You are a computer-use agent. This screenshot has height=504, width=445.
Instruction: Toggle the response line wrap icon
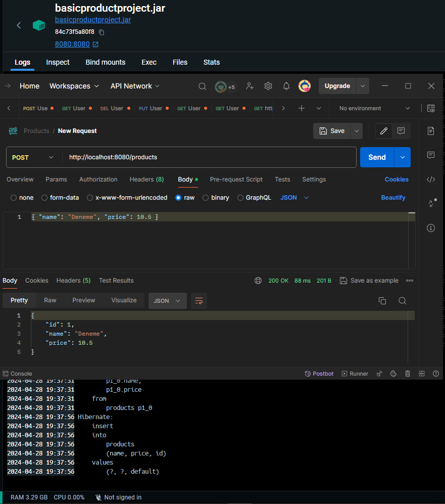click(199, 301)
